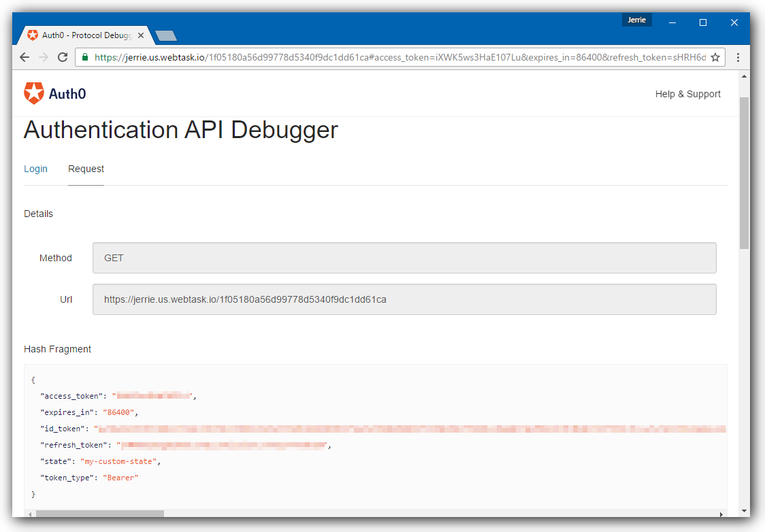Close the Auth0 Protocol Debugger tab
The height and width of the screenshot is (532, 765).
pos(140,35)
